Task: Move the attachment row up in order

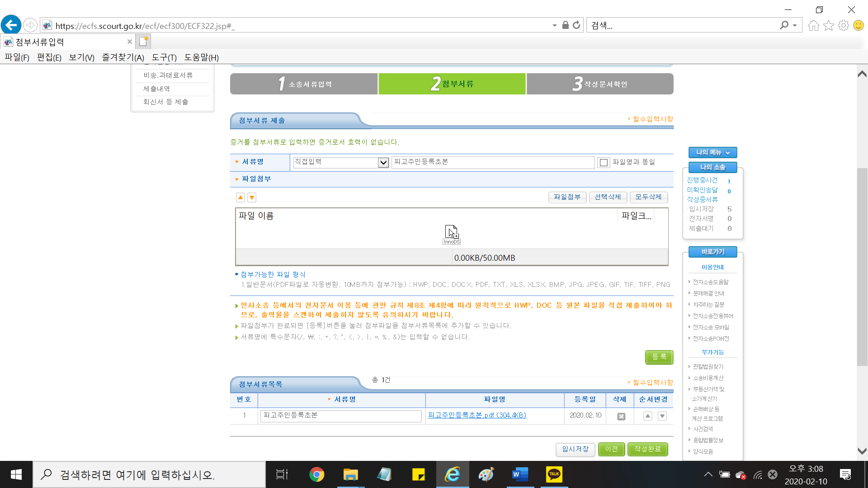Action: point(648,416)
